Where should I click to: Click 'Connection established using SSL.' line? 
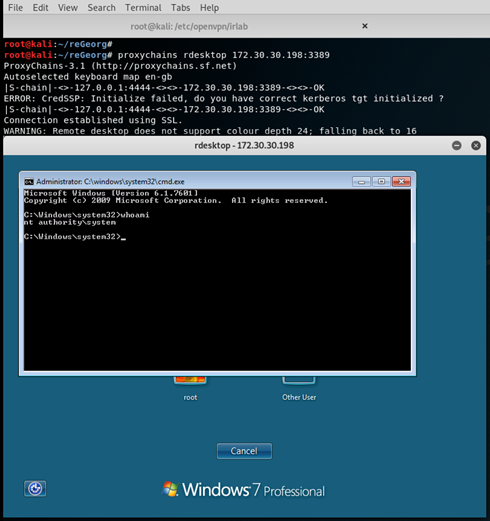tap(93, 120)
